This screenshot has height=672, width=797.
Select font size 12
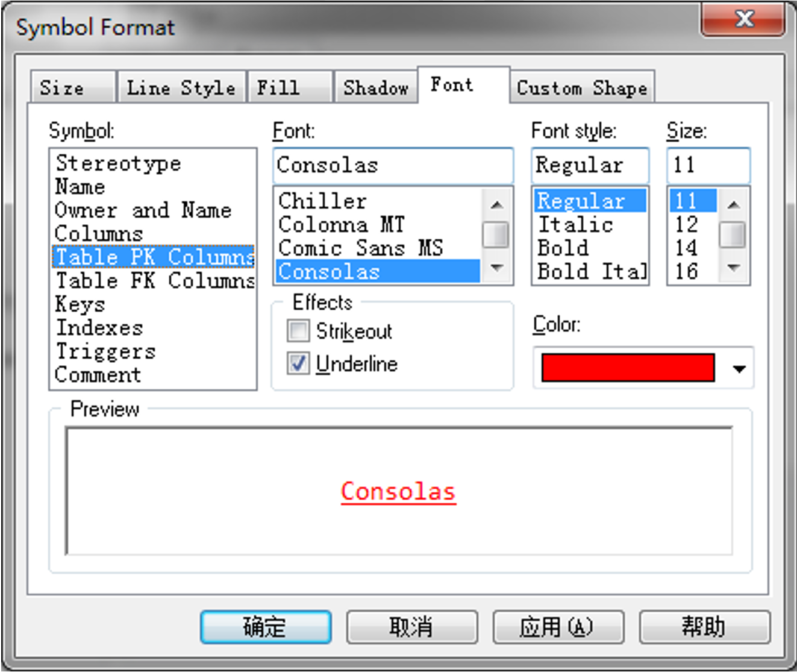[693, 224]
